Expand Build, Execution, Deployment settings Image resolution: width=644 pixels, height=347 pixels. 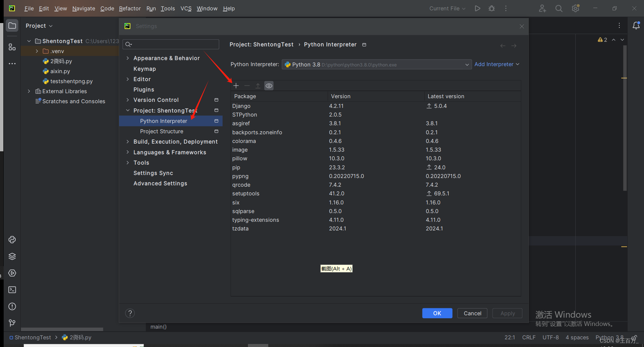[127, 142]
